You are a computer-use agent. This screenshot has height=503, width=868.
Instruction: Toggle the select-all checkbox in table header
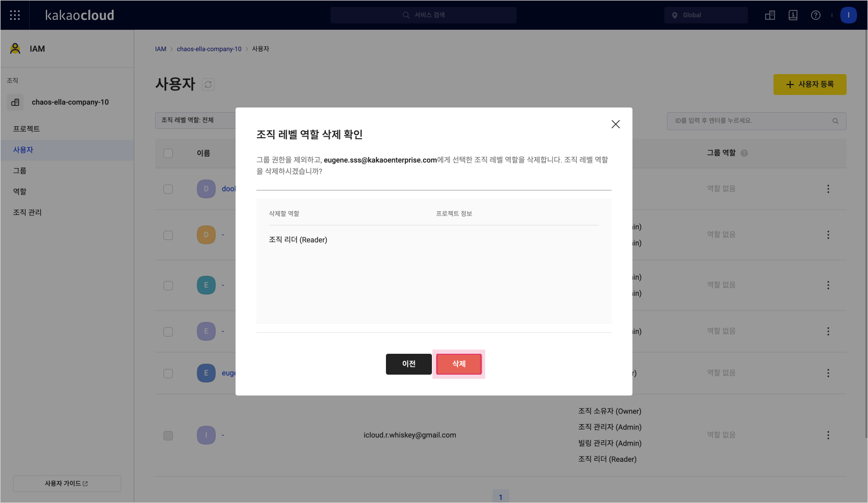pyautogui.click(x=168, y=153)
